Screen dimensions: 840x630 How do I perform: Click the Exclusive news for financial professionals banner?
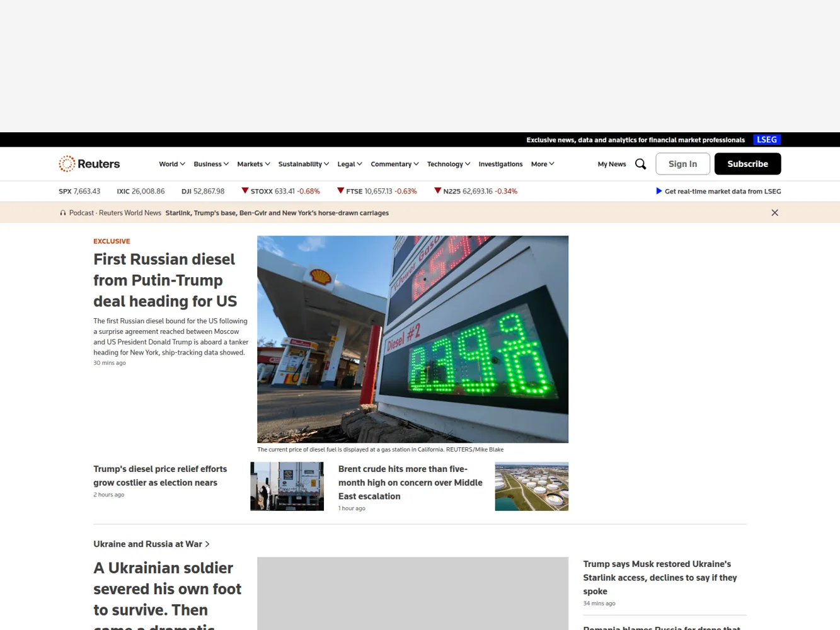635,140
